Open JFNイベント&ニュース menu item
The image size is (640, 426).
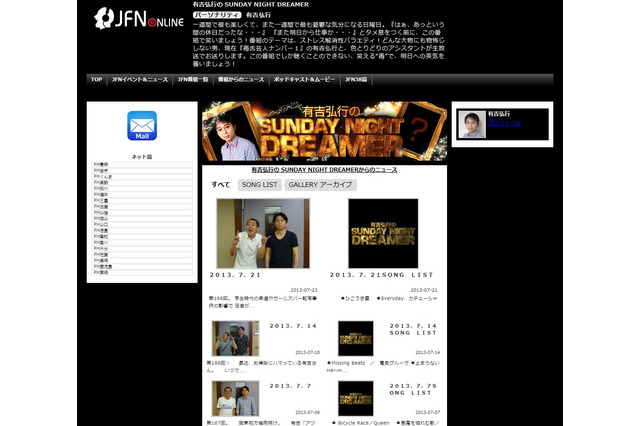140,80
